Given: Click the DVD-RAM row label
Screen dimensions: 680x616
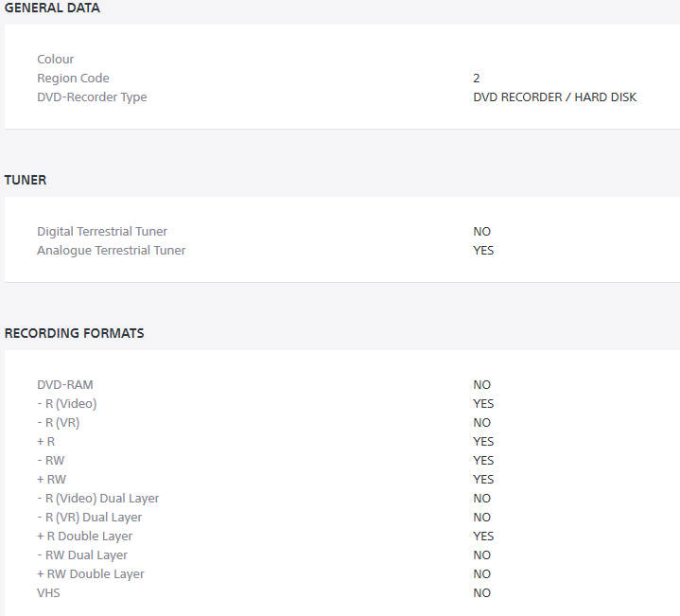Looking at the screenshot, I should click(65, 385).
